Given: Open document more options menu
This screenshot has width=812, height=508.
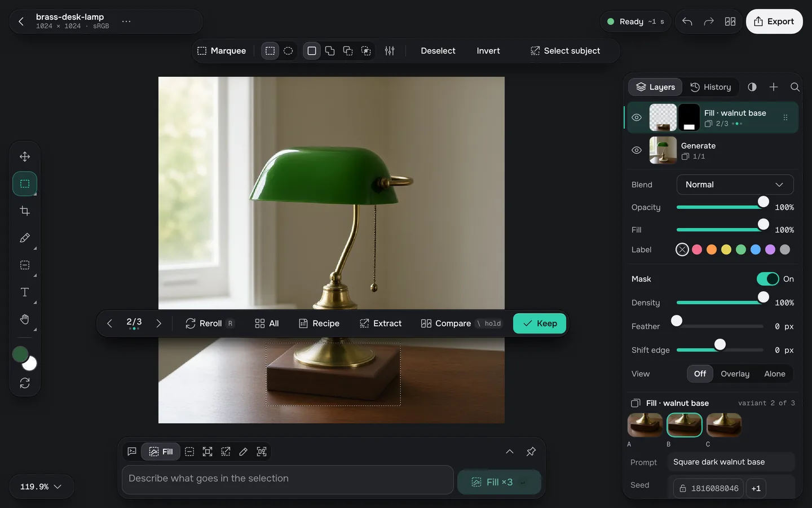Looking at the screenshot, I should click(126, 21).
